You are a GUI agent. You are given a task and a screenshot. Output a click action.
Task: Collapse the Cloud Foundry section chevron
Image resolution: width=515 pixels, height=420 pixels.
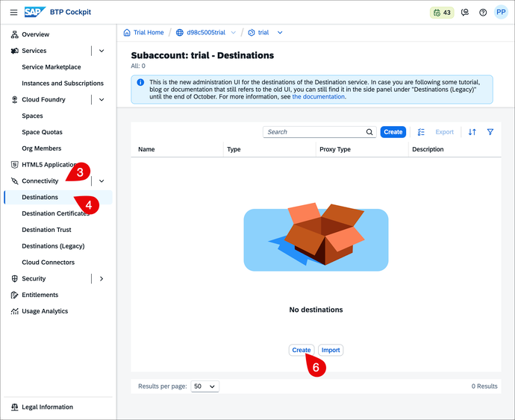pos(102,99)
